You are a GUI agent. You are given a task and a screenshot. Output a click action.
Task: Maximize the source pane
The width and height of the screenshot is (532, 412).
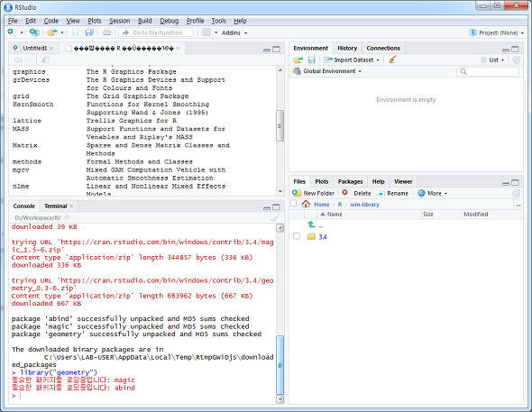277,50
